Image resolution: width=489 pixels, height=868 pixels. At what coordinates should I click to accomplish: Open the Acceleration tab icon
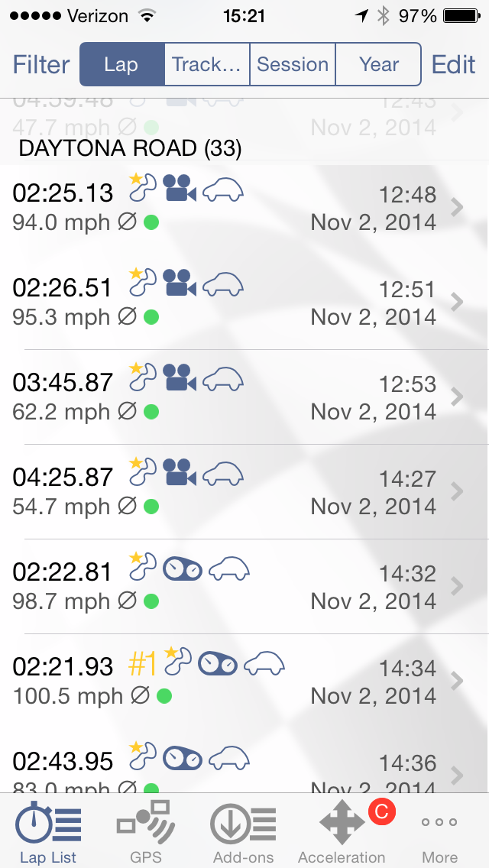[342, 824]
